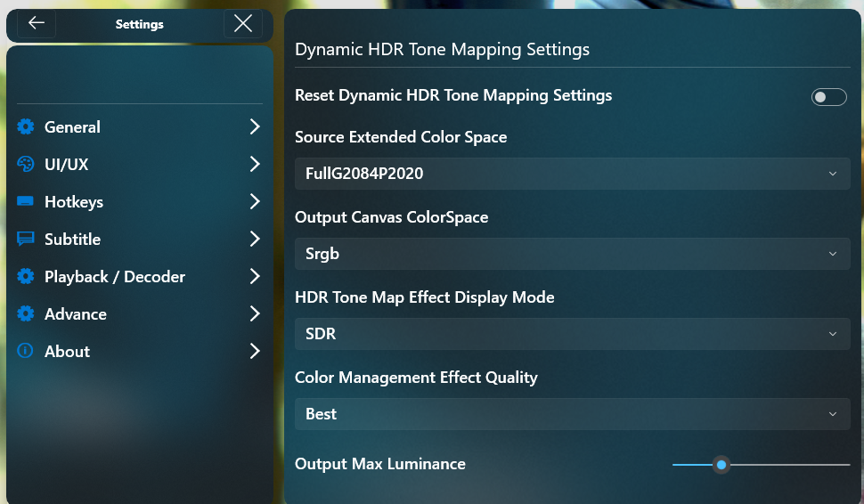
Task: Click the General gear icon
Action: pos(25,126)
